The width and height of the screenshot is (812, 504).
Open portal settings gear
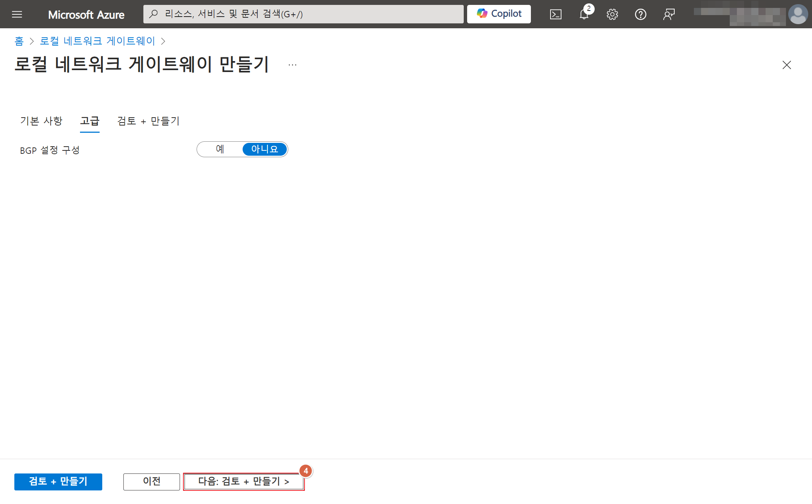[612, 14]
